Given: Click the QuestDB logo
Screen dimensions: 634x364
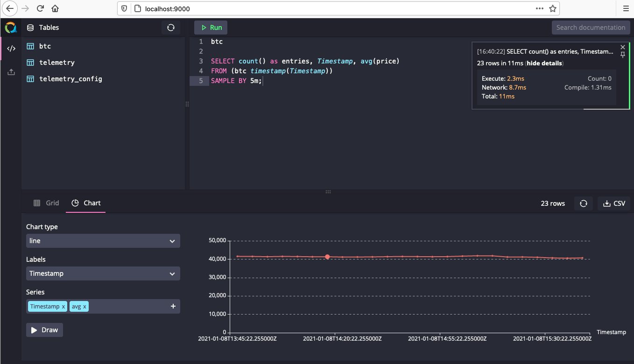Looking at the screenshot, I should point(10,28).
